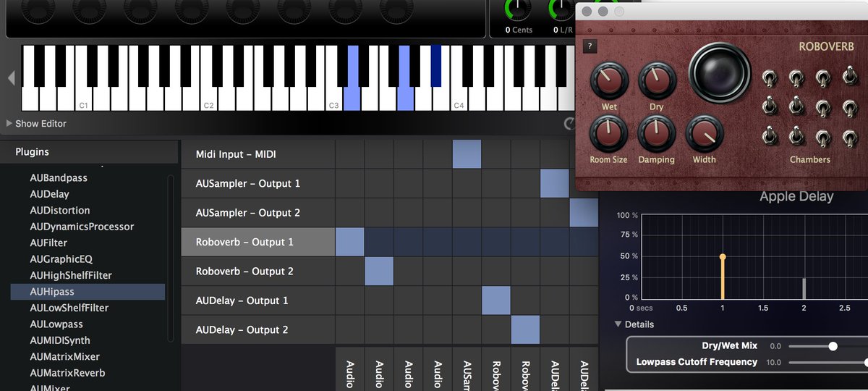868x391 pixels.
Task: Click the Lowpass Cutoff Frequency slider track
Action: click(828, 362)
